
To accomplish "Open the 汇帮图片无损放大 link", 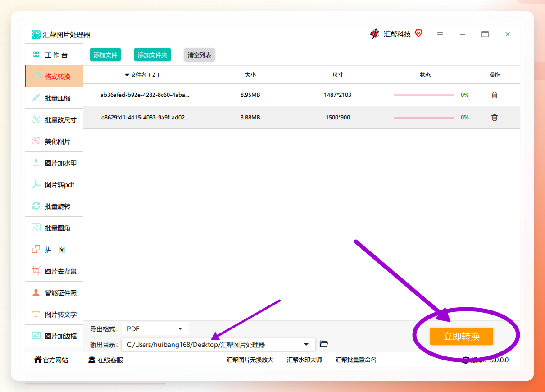I will click(x=250, y=360).
